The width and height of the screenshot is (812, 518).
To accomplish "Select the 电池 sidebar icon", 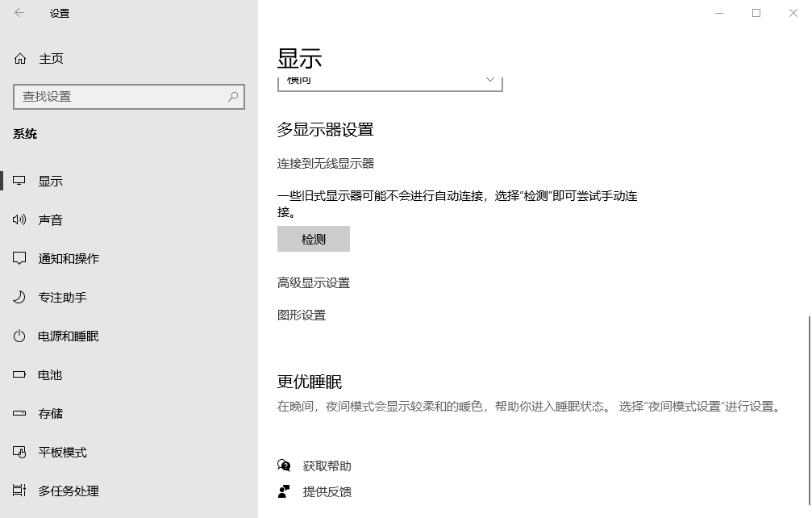I will click(19, 374).
